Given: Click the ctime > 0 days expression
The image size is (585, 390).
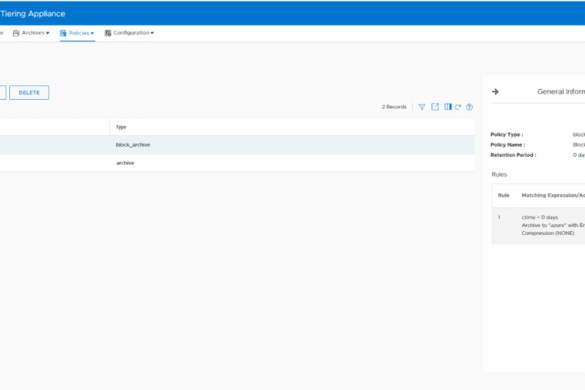Looking at the screenshot, I should (539, 217).
